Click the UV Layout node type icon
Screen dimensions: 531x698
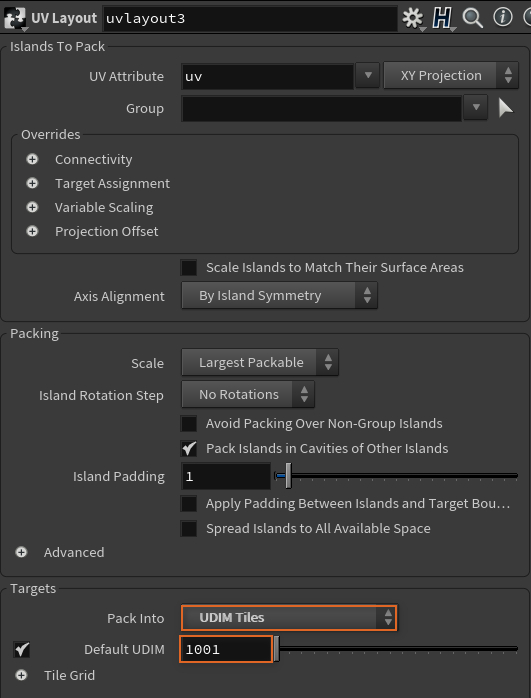(x=15, y=18)
